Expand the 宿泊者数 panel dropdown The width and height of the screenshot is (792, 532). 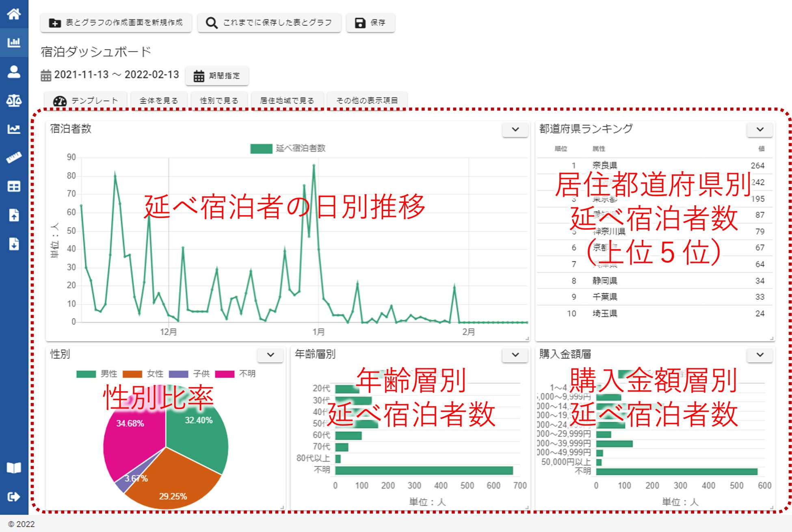515,129
